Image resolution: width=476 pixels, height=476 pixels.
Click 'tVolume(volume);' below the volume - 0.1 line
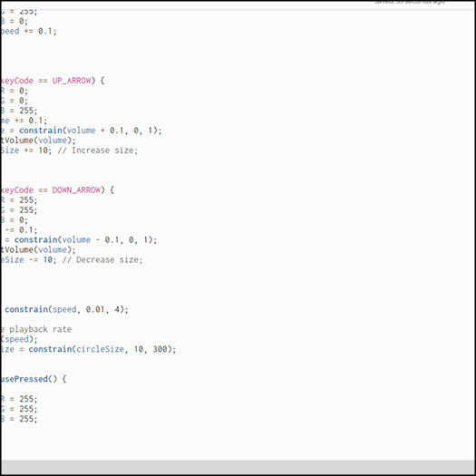[x=38, y=250]
